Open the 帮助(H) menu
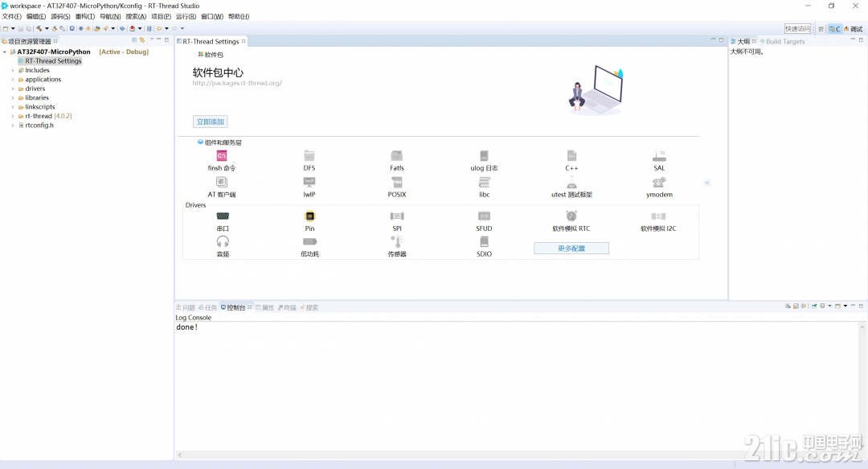The image size is (868, 469). 239,17
